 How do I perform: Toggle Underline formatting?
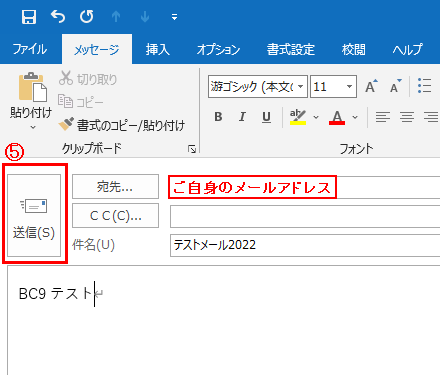tap(266, 117)
